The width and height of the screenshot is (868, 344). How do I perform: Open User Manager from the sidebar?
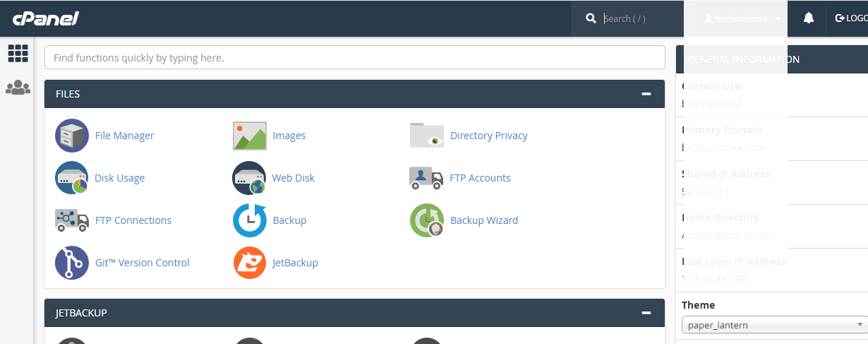(18, 88)
